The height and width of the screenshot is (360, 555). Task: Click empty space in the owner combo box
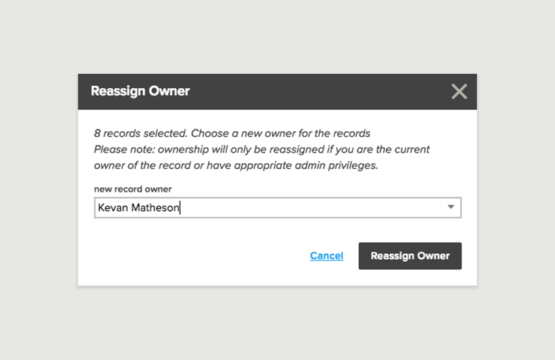point(311,207)
